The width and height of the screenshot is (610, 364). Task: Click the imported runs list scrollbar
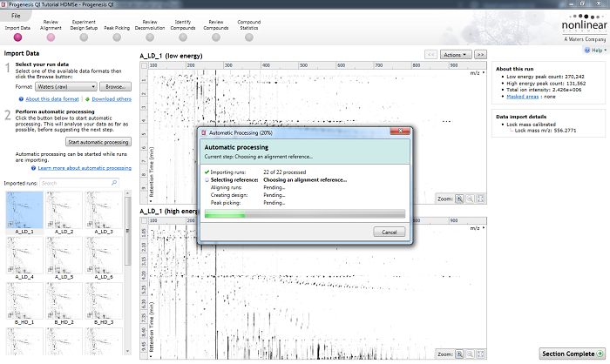coord(127,231)
